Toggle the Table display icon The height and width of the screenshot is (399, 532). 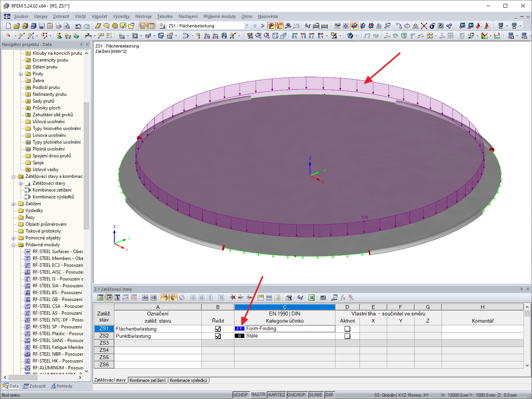click(x=151, y=26)
